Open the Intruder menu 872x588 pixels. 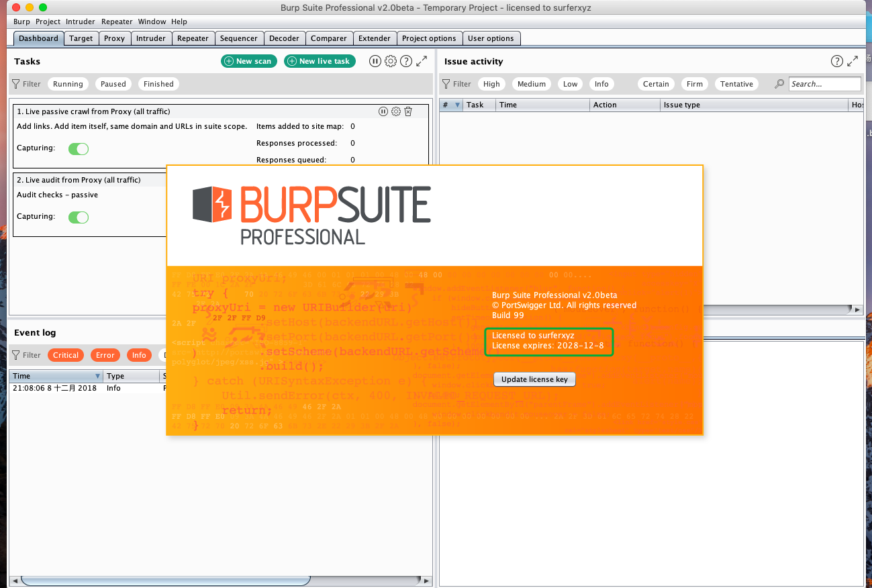[x=80, y=21]
